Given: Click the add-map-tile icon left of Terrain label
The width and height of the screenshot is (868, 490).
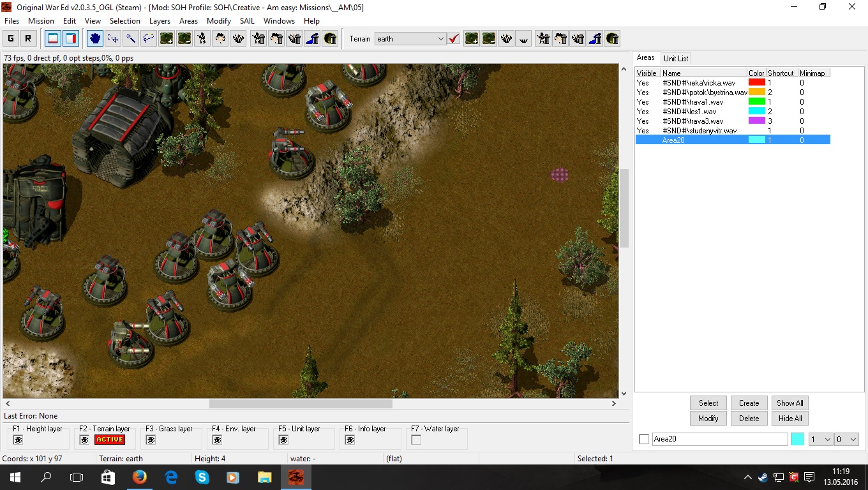Looking at the screenshot, I should click(167, 38).
